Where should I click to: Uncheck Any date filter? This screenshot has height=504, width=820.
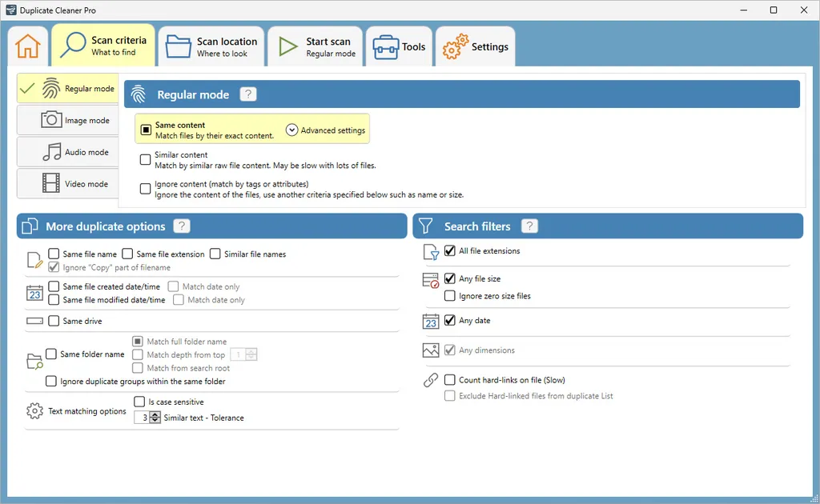[x=450, y=320]
